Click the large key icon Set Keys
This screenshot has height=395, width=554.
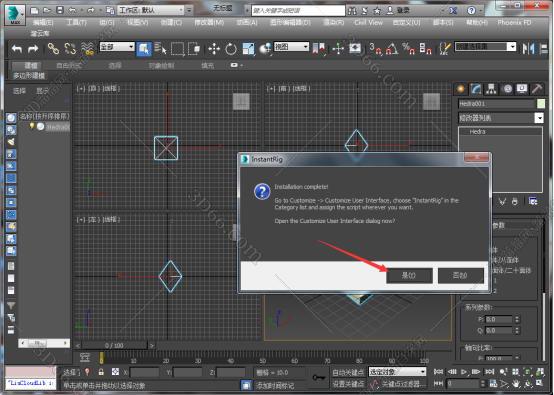coord(319,378)
